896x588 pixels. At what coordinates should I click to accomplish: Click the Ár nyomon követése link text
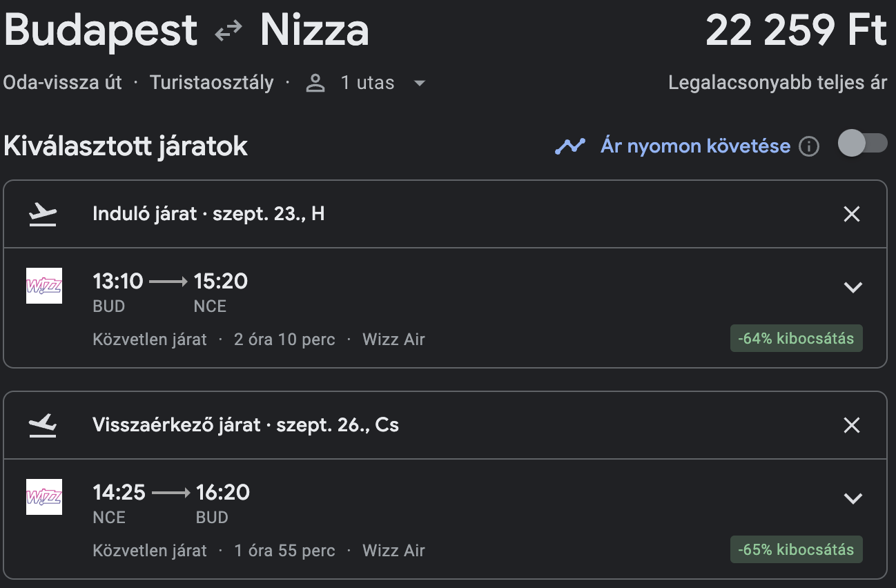point(695,146)
